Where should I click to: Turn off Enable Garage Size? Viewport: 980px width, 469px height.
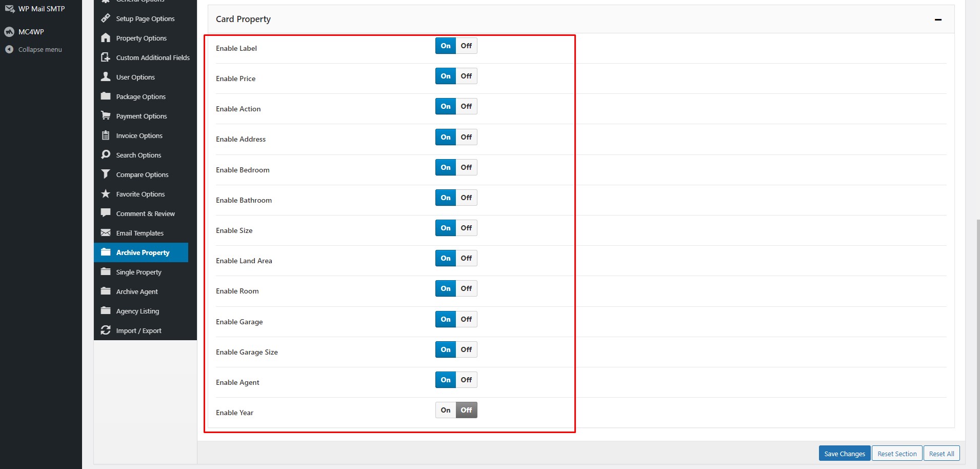466,349
